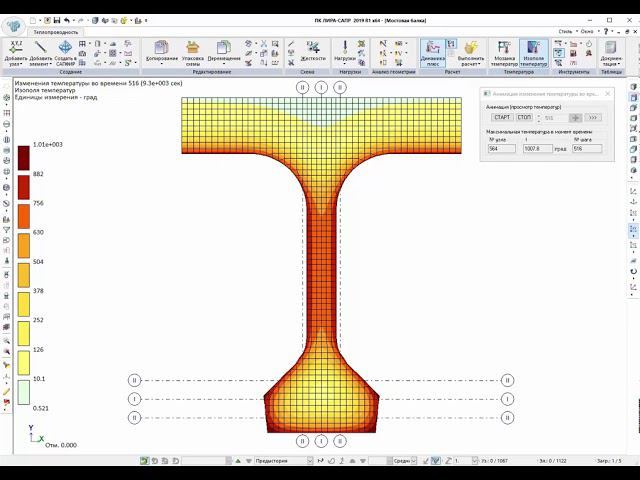Click the Undo arrow in quick access toolbar
This screenshot has height=480, width=640.
pyautogui.click(x=67, y=20)
